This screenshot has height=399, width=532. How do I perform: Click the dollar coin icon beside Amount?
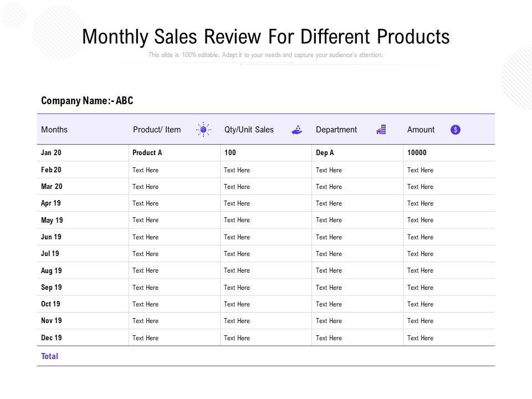tap(456, 130)
